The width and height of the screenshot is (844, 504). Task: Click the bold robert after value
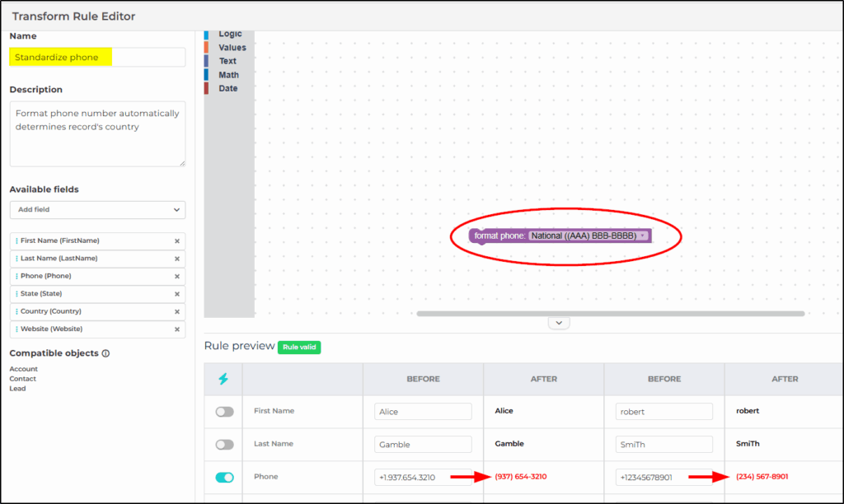coord(748,410)
